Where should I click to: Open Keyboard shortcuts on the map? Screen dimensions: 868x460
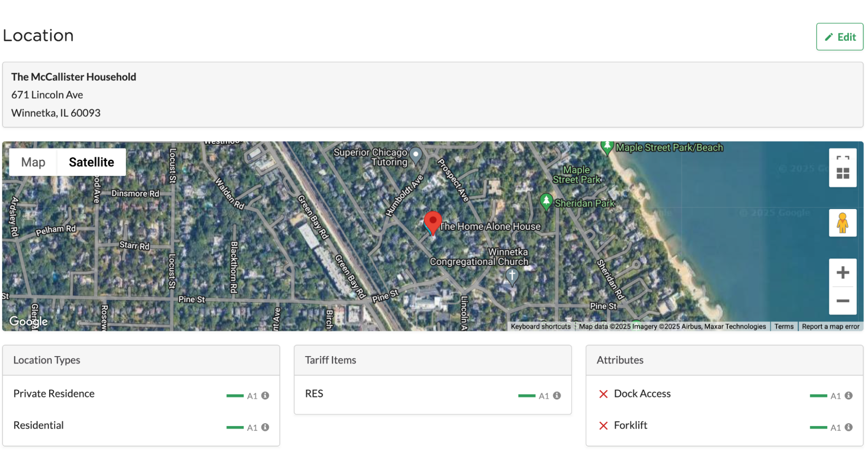point(541,327)
